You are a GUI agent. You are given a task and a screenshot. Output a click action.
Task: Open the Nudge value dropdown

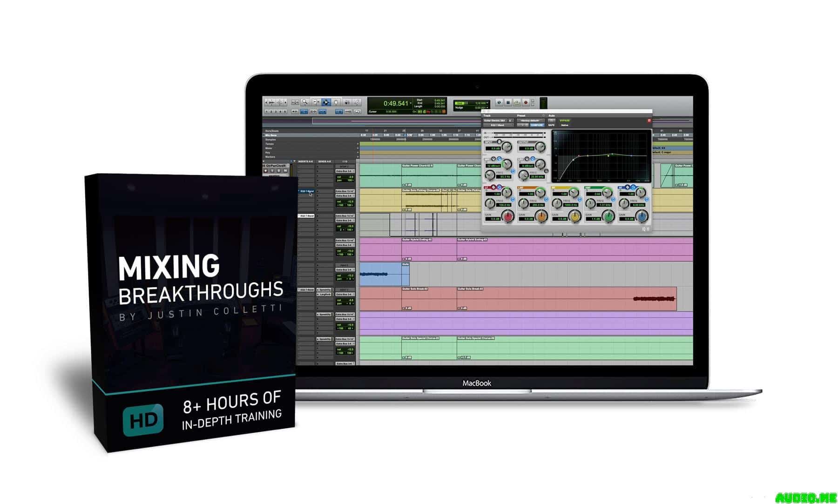coord(487,108)
